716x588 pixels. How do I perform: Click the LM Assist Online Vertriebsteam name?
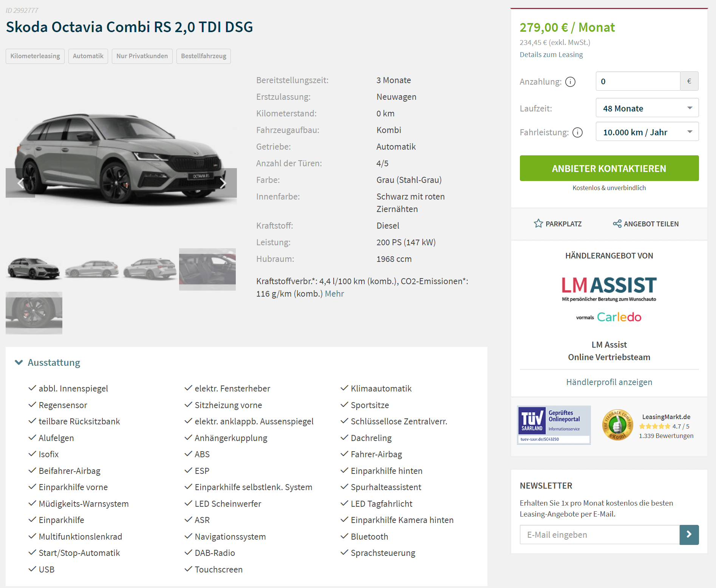609,351
